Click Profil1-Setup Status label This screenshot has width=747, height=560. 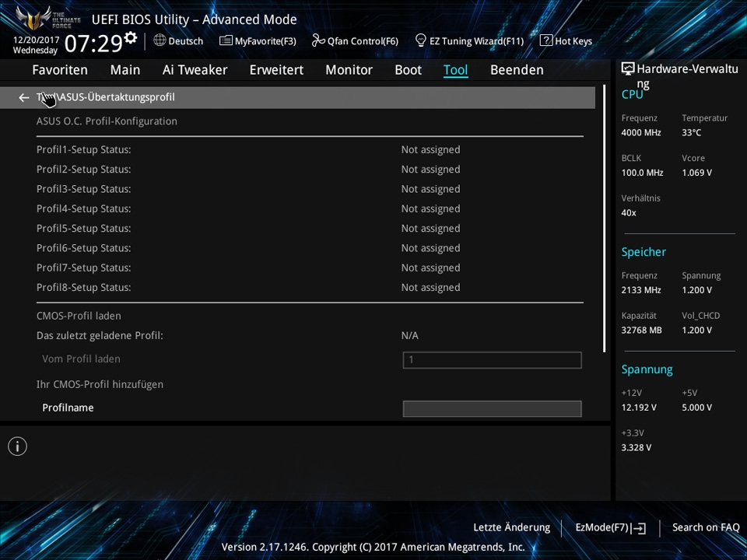tap(84, 149)
